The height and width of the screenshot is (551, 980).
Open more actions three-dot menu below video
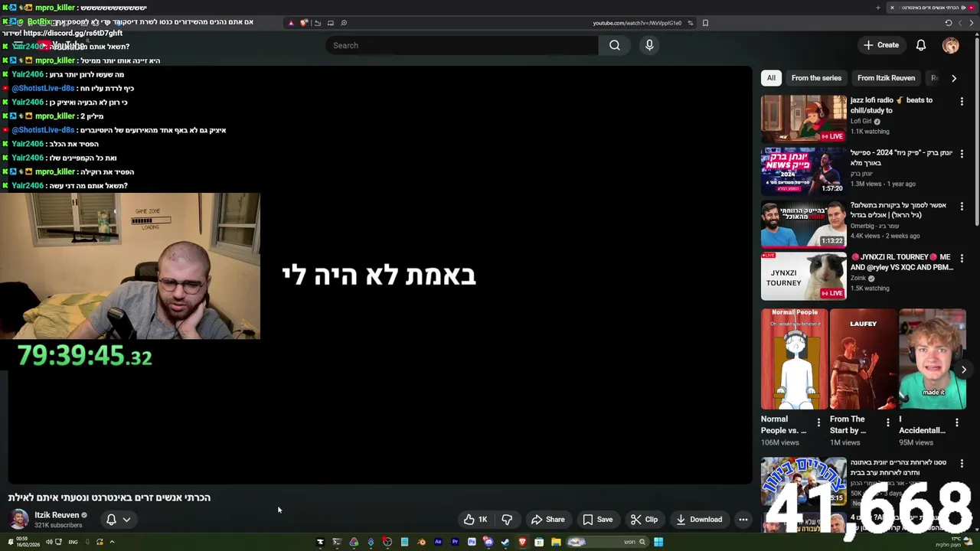tap(743, 520)
